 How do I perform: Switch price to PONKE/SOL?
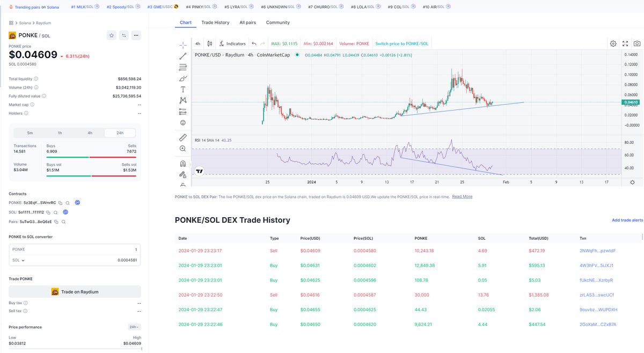pyautogui.click(x=402, y=43)
